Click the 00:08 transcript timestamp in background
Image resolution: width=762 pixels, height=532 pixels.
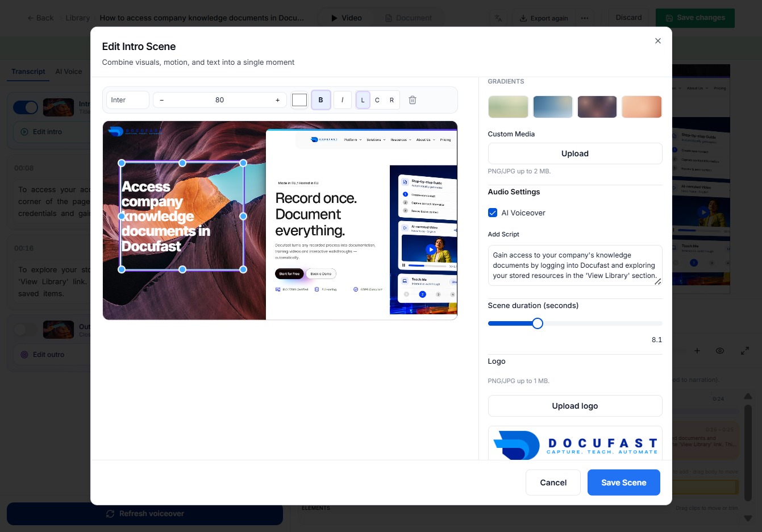tap(24, 168)
